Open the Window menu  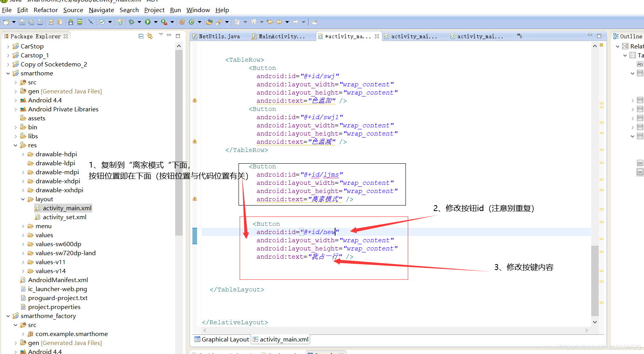(x=198, y=10)
